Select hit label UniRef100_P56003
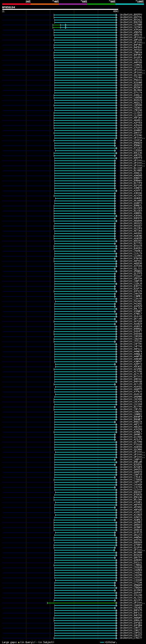The image size is (146, 644). [131, 80]
